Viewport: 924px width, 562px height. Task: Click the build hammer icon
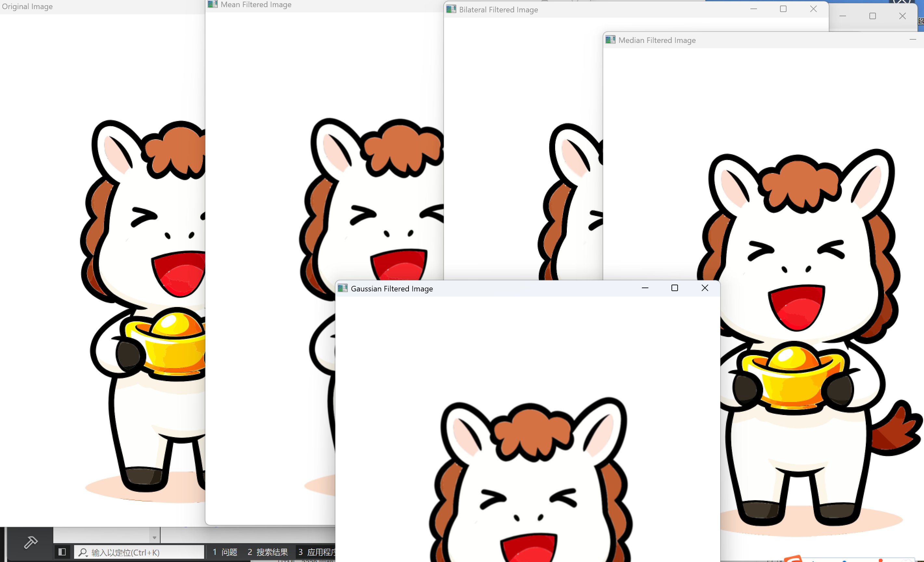31,542
